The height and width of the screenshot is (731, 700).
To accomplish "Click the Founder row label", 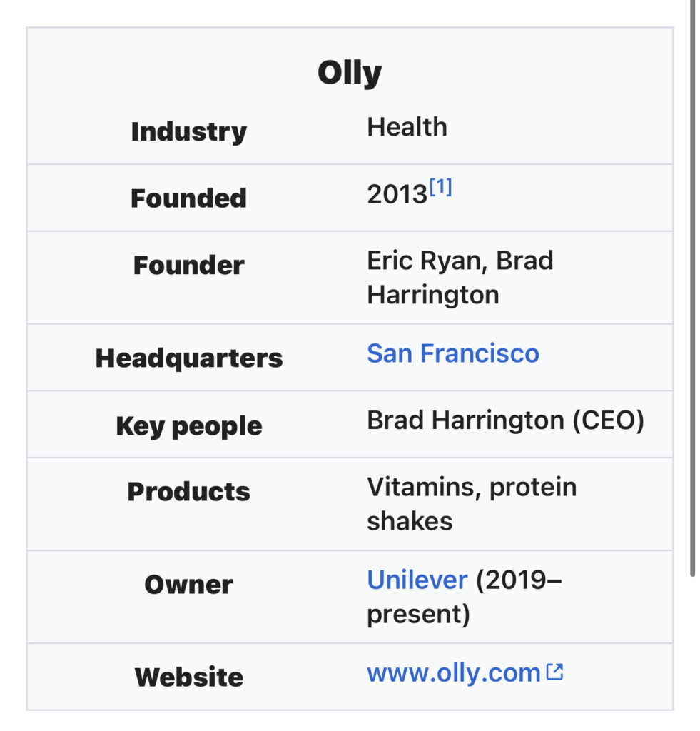I will (x=188, y=266).
